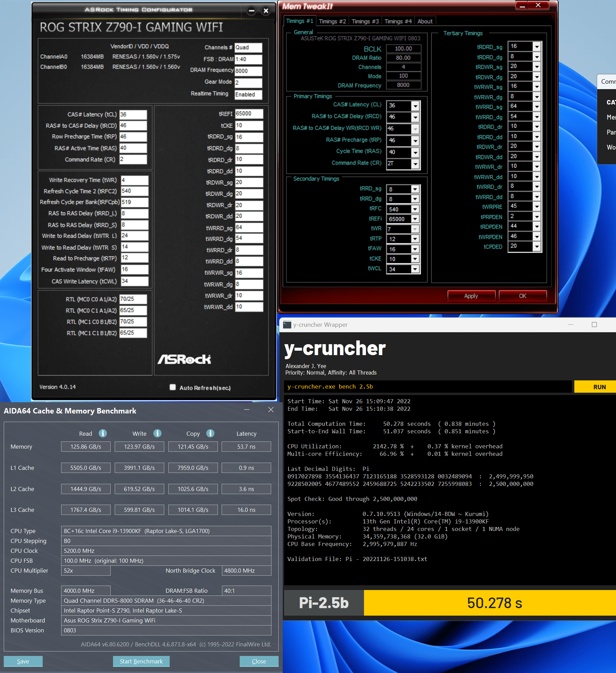
Task: Open the RAS# to CAS# Delay (tRCD) dropdown
Action: click(415, 117)
